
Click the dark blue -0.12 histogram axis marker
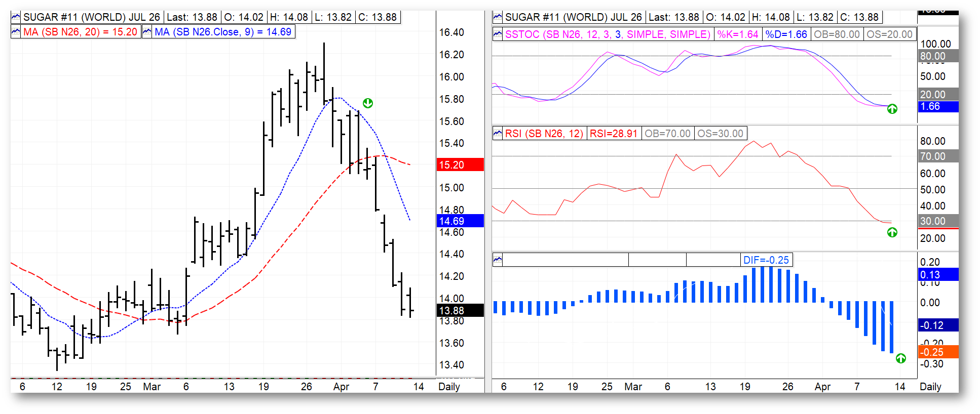[x=938, y=325]
